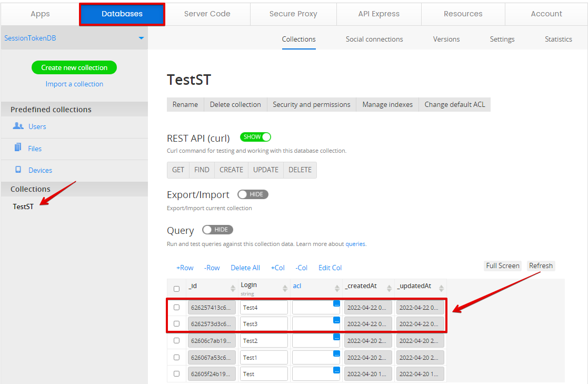Viewport: 588px width, 384px height.
Task: Toggle the REST API SHOW switch
Action: coord(255,137)
